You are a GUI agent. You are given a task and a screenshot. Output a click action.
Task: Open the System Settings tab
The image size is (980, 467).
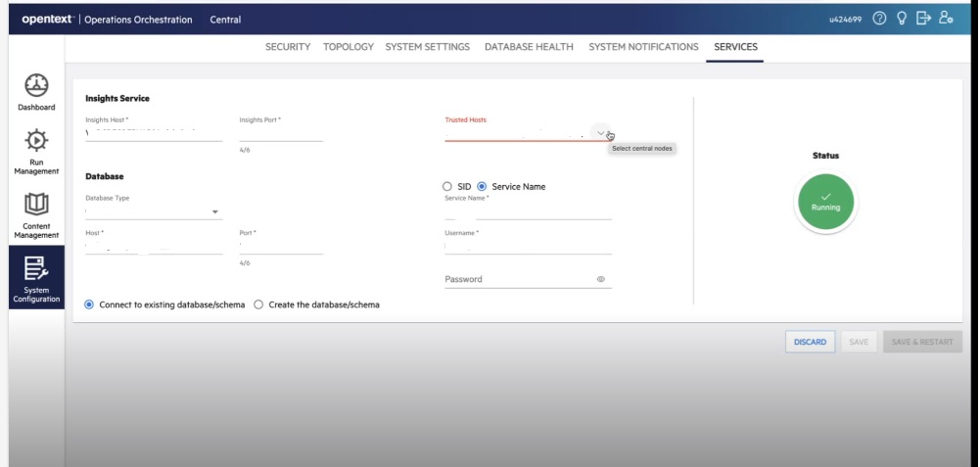(x=428, y=47)
